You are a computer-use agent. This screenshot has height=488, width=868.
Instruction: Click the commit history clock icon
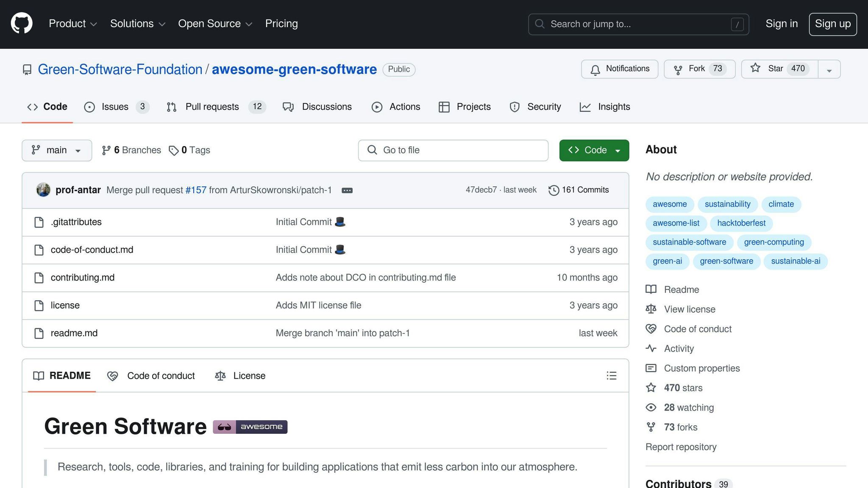click(x=554, y=190)
